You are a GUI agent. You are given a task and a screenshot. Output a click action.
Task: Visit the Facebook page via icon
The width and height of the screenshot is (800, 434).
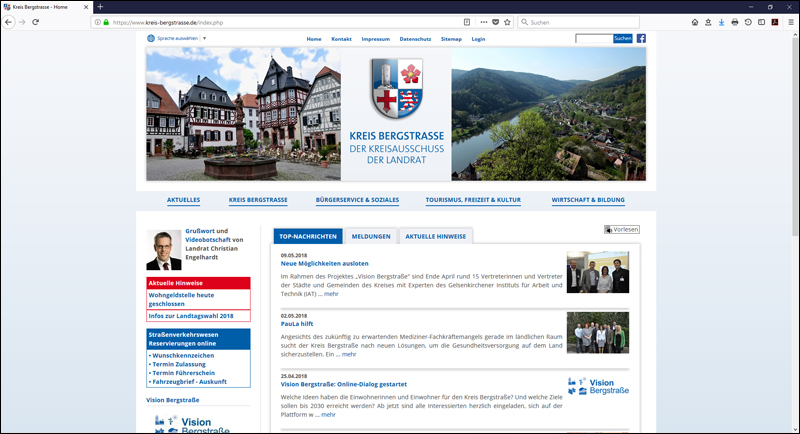[641, 38]
